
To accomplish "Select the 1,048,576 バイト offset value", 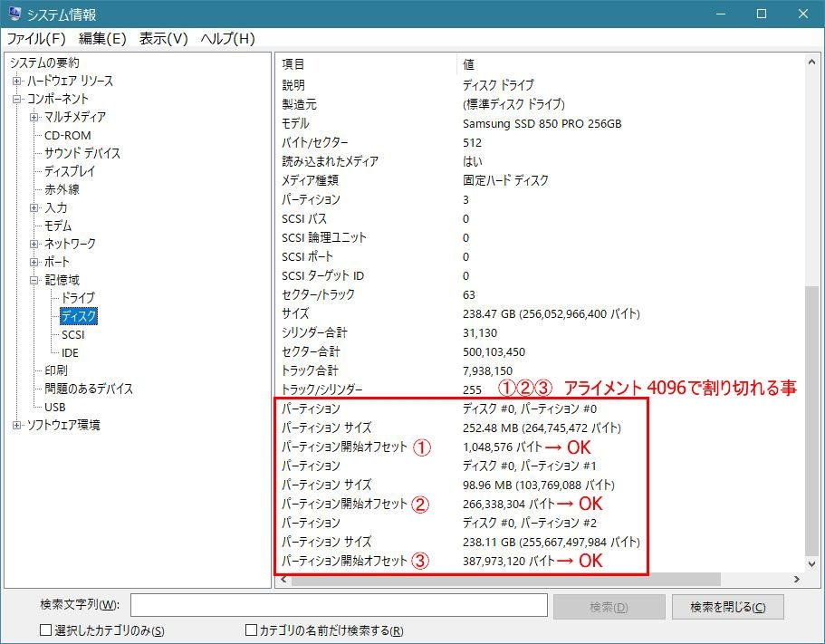I will [503, 447].
